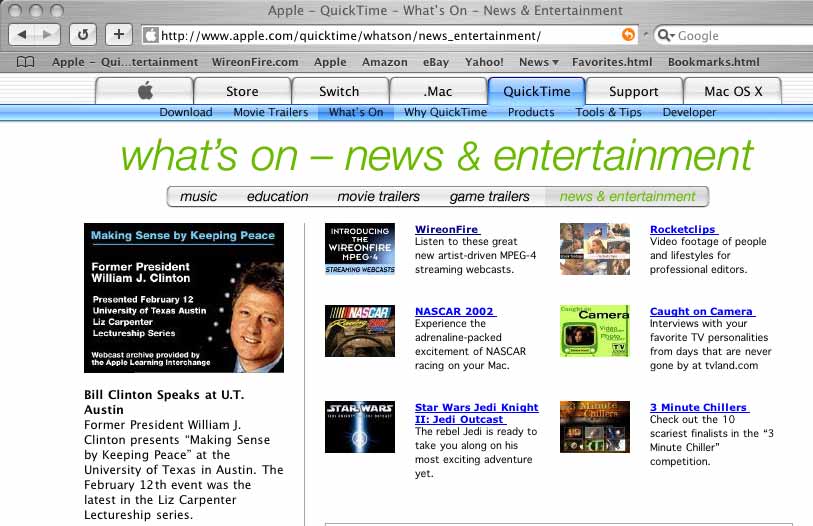The height and width of the screenshot is (526, 813).
Task: Click the WireonFire MPEG-4 thumbnail
Action: click(360, 249)
